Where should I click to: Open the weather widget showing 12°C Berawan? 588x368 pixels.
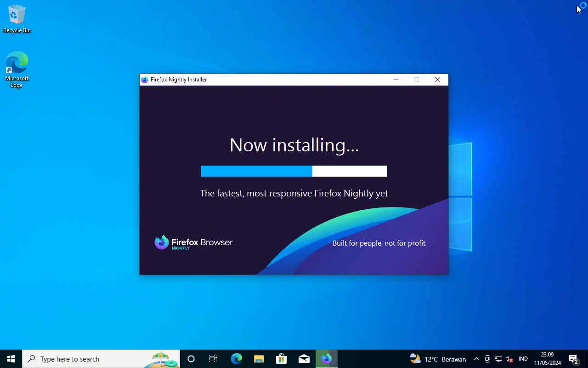click(x=438, y=359)
